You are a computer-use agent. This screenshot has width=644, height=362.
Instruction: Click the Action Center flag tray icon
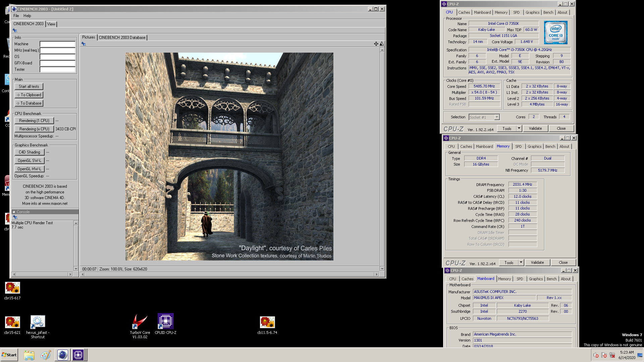click(x=604, y=355)
